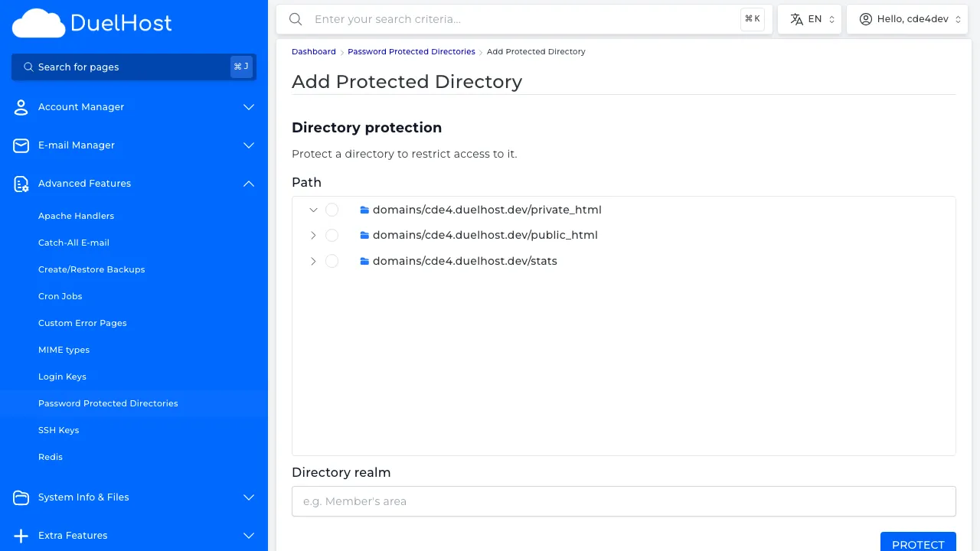
Task: Select the public_html directory radio button
Action: [x=332, y=235]
